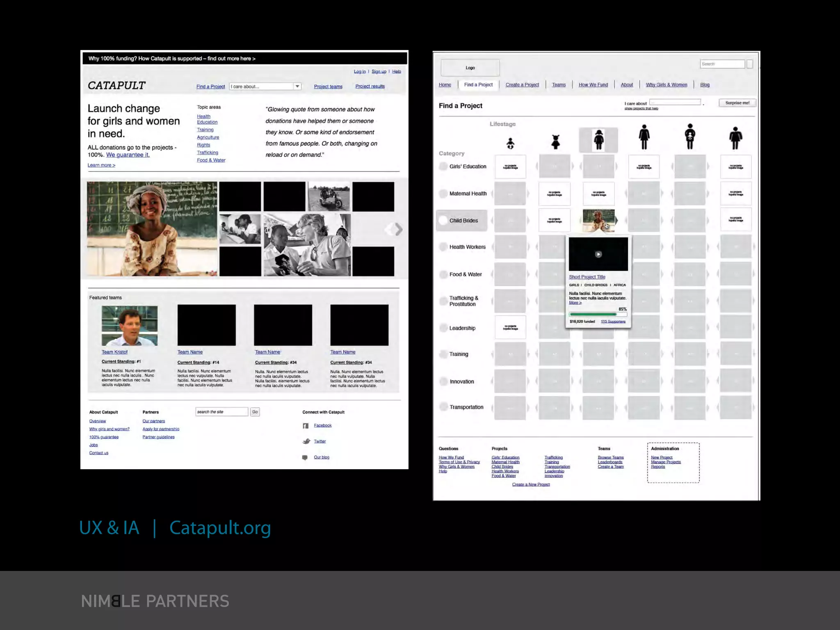This screenshot has width=840, height=630.
Task: Select the infant lifestage icon
Action: coord(510,143)
